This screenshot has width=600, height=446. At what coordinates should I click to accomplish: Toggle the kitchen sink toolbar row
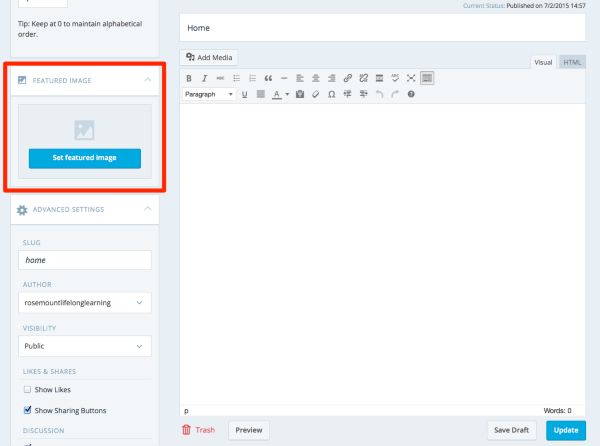coord(427,78)
